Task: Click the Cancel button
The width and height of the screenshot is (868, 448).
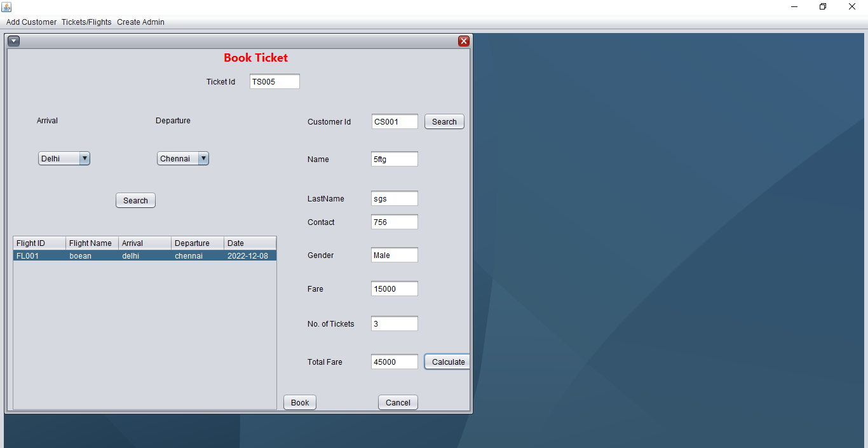Action: [398, 402]
